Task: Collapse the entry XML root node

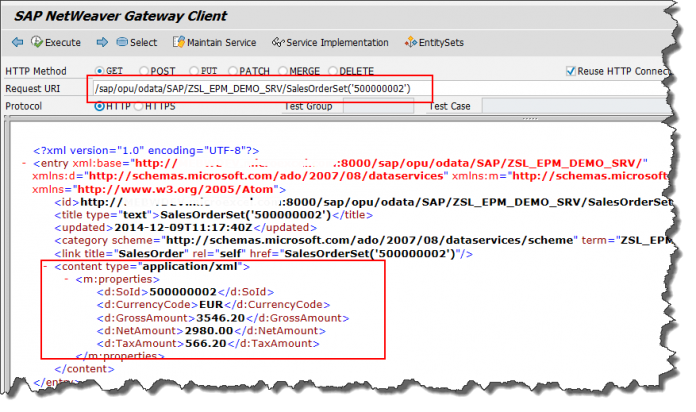Action: tap(24, 163)
